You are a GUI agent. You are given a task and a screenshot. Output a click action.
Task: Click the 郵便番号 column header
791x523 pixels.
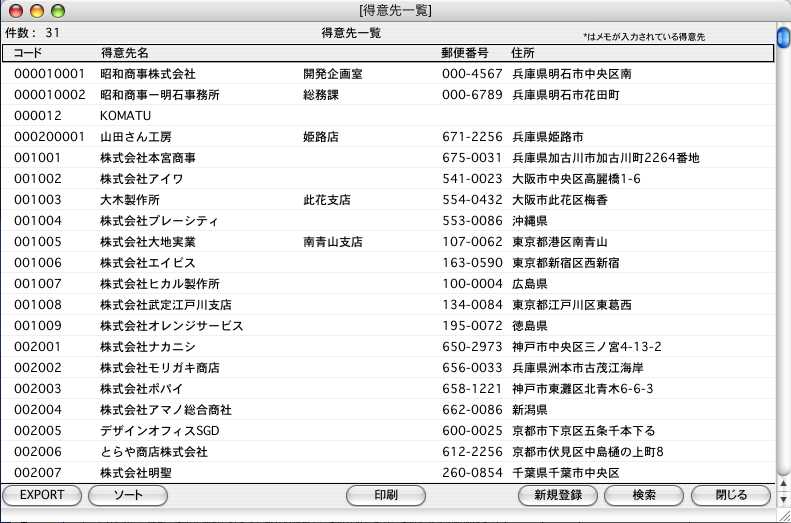[x=464, y=52]
